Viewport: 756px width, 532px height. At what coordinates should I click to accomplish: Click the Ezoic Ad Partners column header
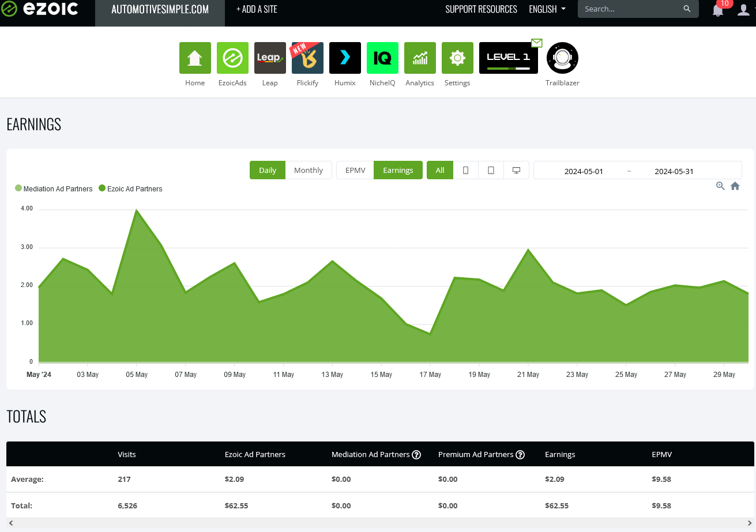(x=255, y=454)
